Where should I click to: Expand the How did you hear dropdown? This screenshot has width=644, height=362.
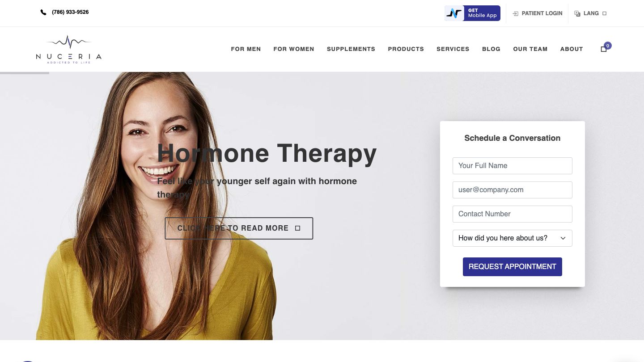[x=513, y=238]
